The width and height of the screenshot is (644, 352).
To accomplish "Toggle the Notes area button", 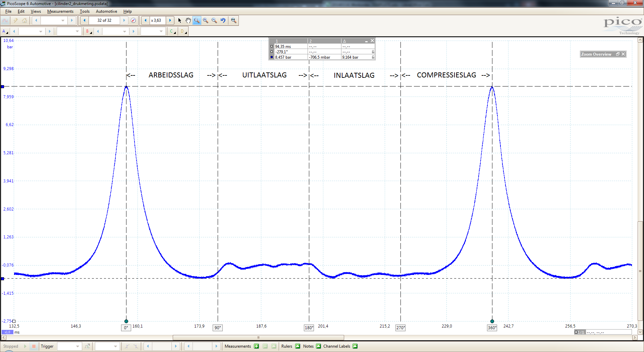I will [318, 346].
